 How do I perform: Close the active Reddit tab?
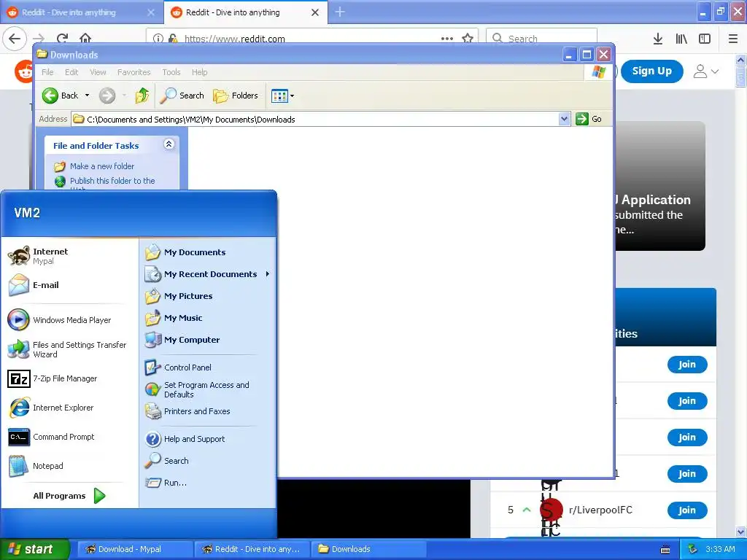(315, 12)
